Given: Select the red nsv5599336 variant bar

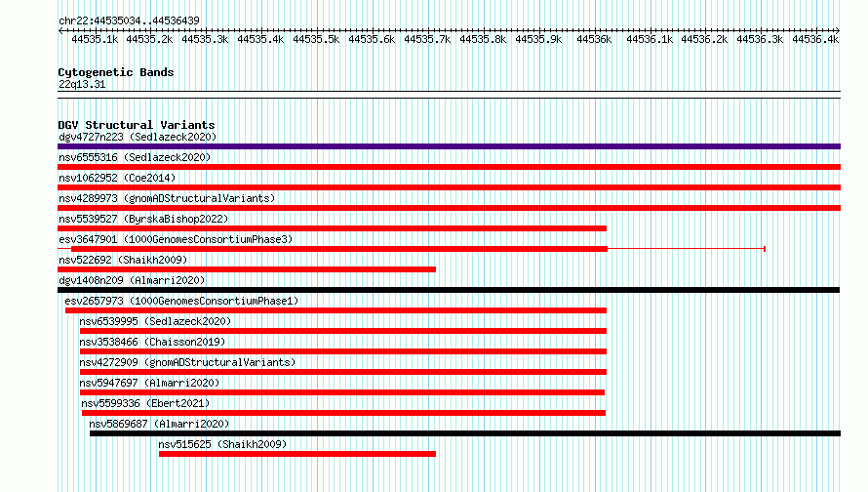Looking at the screenshot, I should pos(343,413).
